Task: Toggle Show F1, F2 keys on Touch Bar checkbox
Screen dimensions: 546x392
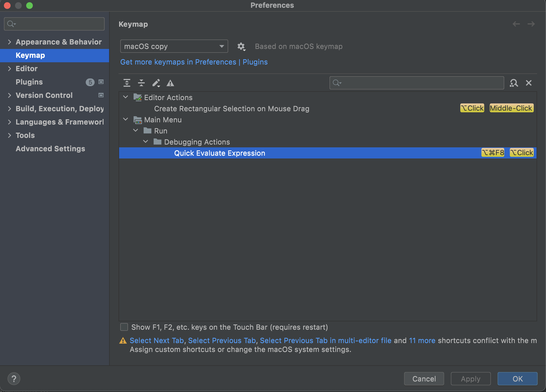Action: (x=124, y=327)
